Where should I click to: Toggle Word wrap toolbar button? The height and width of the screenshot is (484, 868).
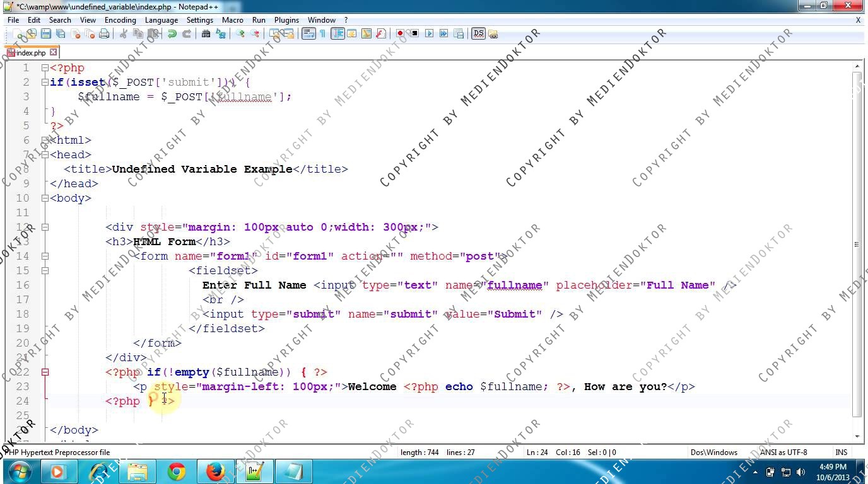(x=308, y=34)
